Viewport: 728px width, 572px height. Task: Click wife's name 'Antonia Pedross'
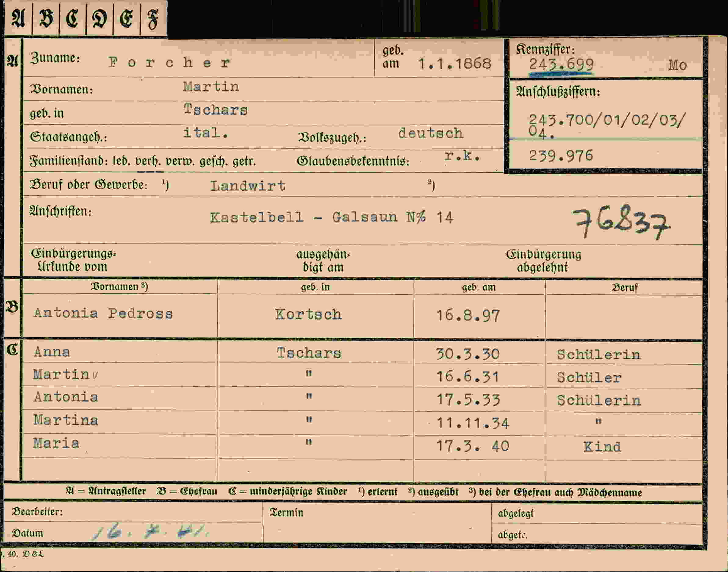pyautogui.click(x=103, y=313)
